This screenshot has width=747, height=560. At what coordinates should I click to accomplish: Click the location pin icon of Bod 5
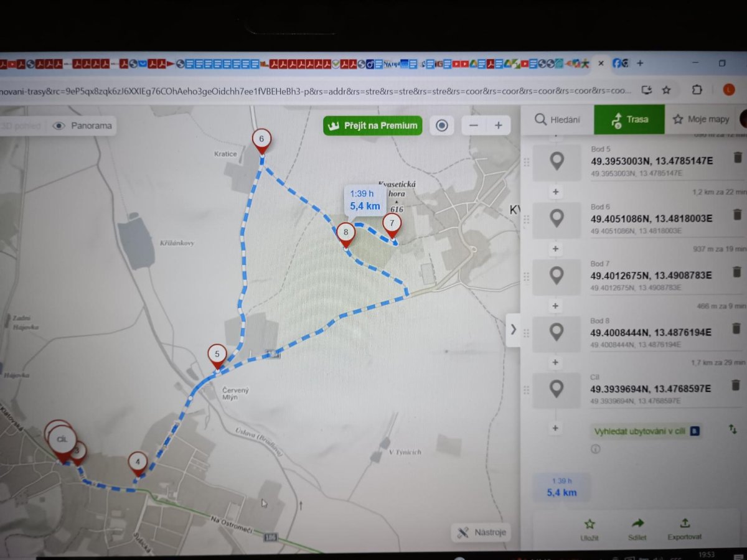[557, 162]
